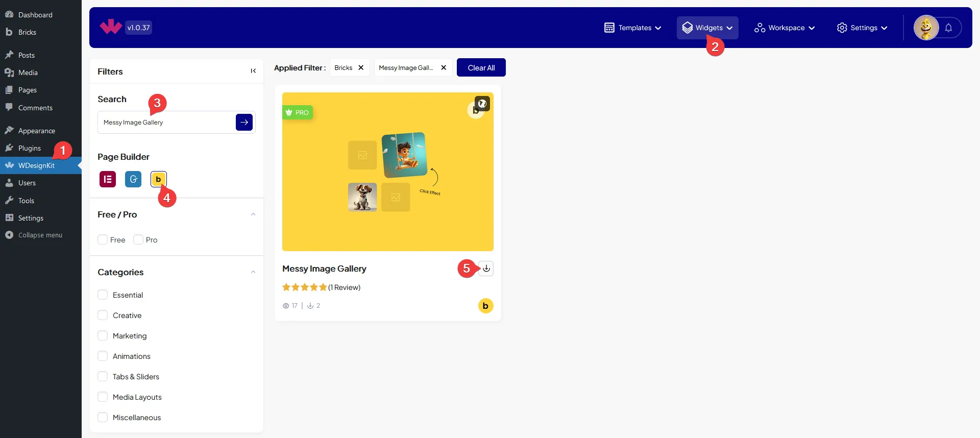Open the Templates dropdown menu
The height and width of the screenshot is (438, 980).
633,28
